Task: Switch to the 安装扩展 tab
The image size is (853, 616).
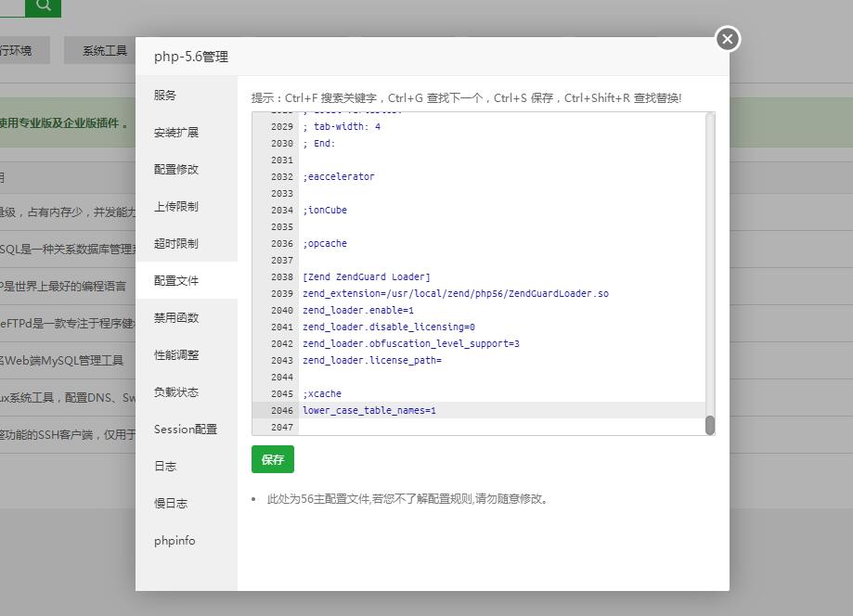Action: point(176,133)
